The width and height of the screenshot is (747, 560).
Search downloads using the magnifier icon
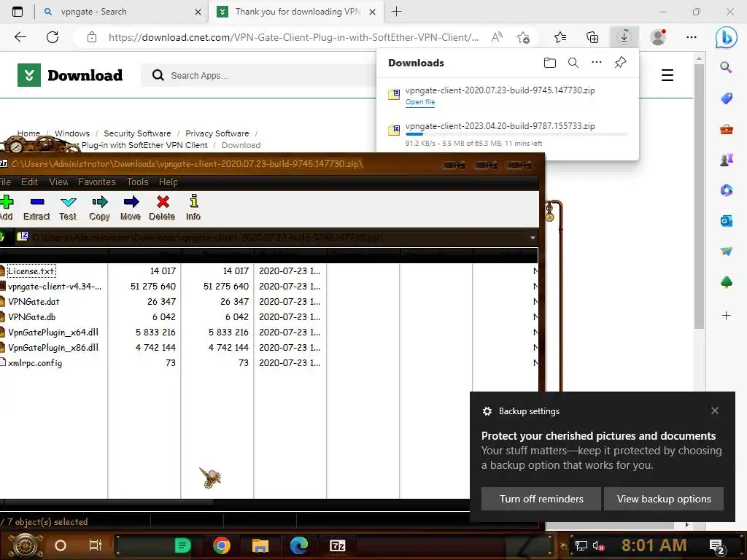click(573, 63)
